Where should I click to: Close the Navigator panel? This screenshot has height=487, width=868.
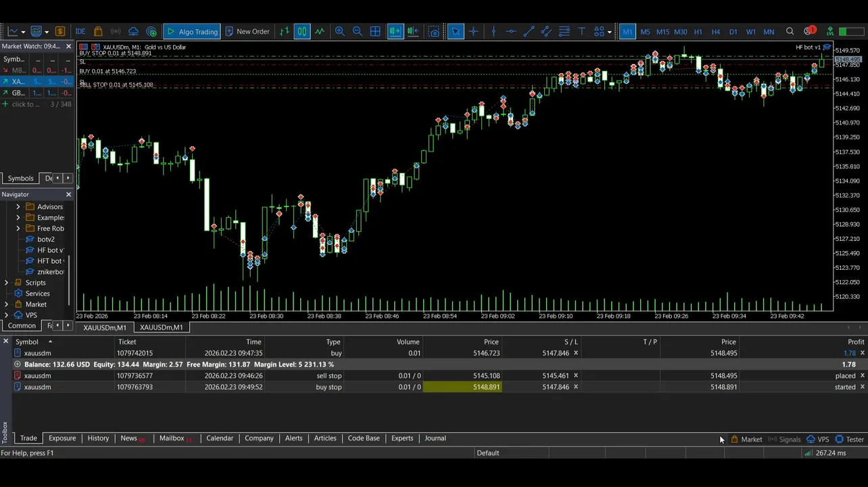(68, 194)
